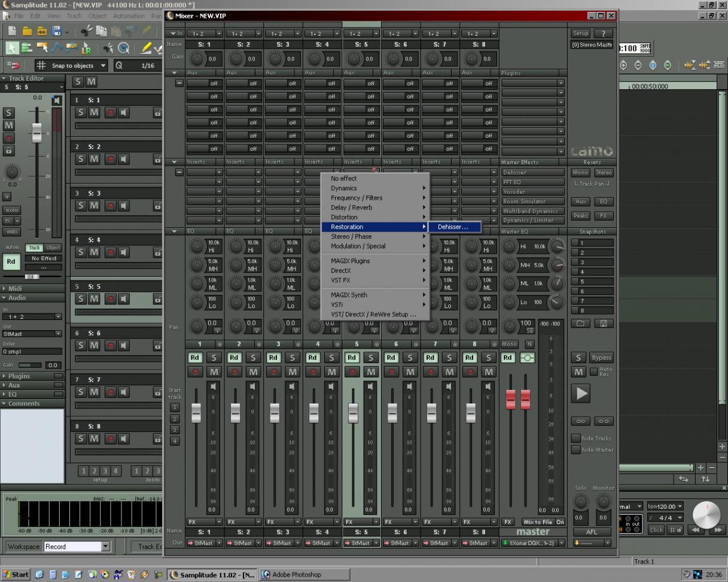Open mixer channel 1 input dropdown

[x=220, y=34]
